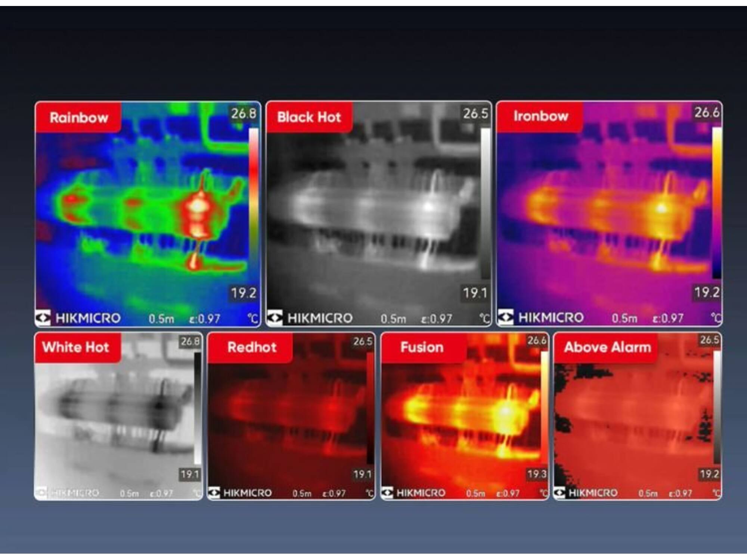Click the 19.3 min temperature in Fusion image
This screenshot has height=560, width=747.
(x=537, y=474)
